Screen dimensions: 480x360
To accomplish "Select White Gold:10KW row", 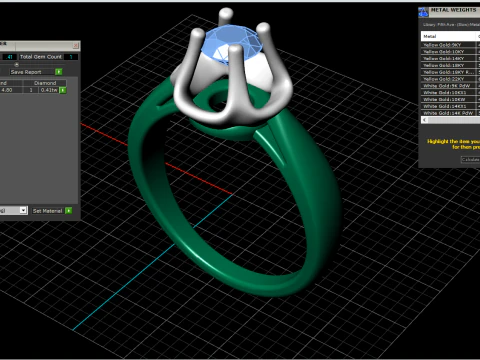I will (x=448, y=99).
